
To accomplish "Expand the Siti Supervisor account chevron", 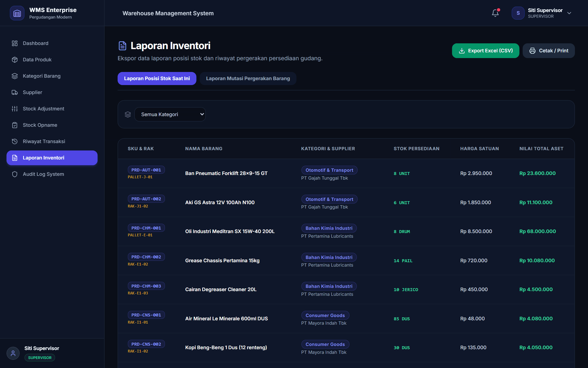I will coord(569,13).
